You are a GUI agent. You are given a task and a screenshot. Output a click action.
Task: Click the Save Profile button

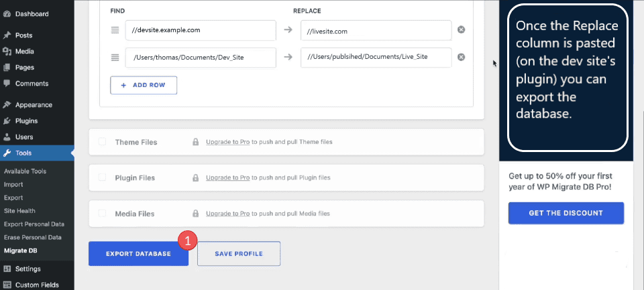pyautogui.click(x=238, y=254)
